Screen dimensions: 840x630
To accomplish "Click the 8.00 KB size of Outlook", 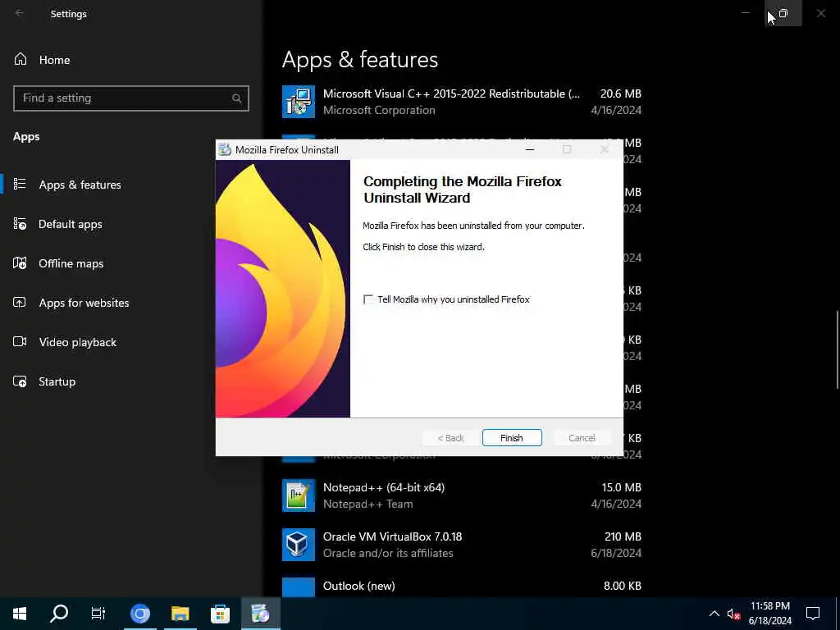I will coord(622,586).
